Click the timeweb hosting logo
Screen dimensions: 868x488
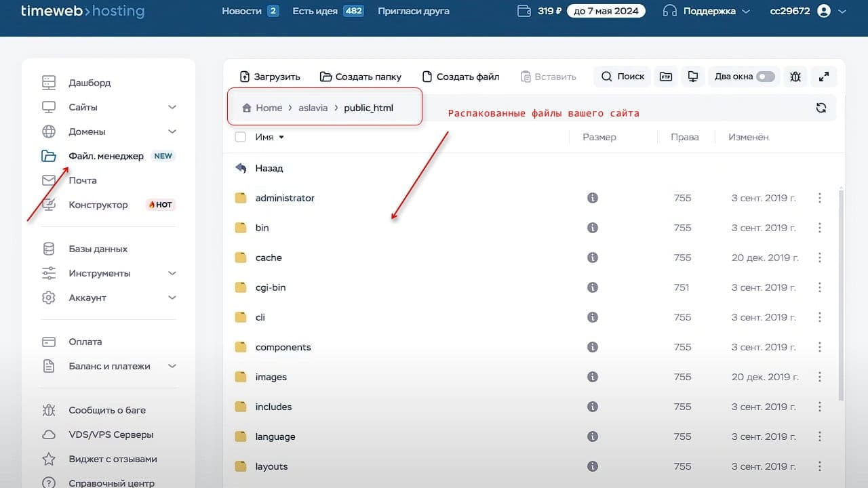coord(83,11)
